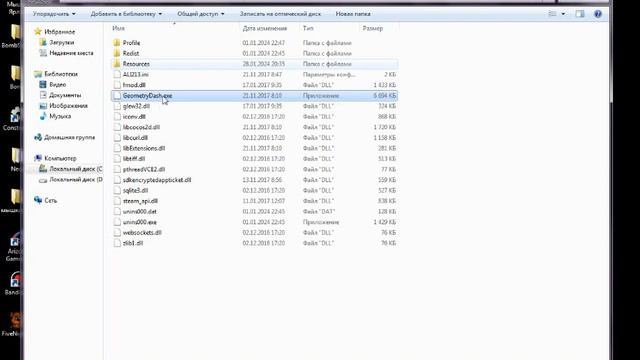Image resolution: width=640 pixels, height=360 pixels.
Task: Click the libcurl.dll file icon
Action: (117, 138)
